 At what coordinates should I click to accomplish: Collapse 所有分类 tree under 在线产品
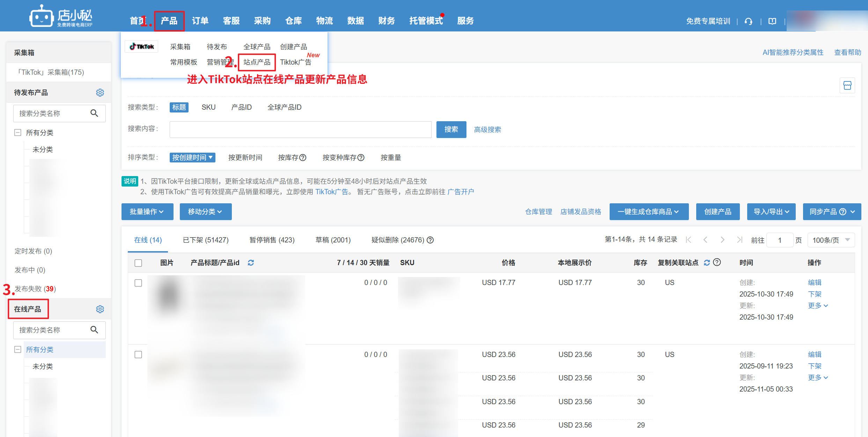coord(17,349)
